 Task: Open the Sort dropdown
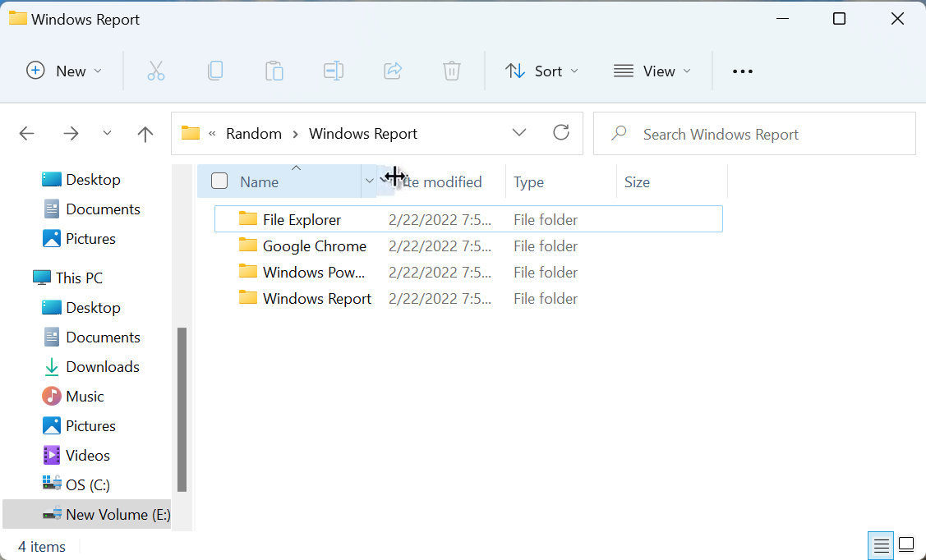pos(541,71)
